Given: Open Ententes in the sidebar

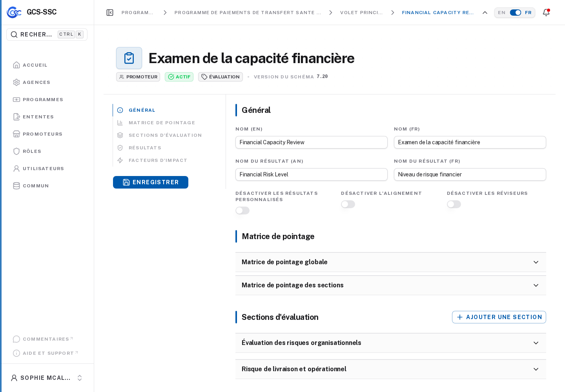Looking at the screenshot, I should coord(38,117).
